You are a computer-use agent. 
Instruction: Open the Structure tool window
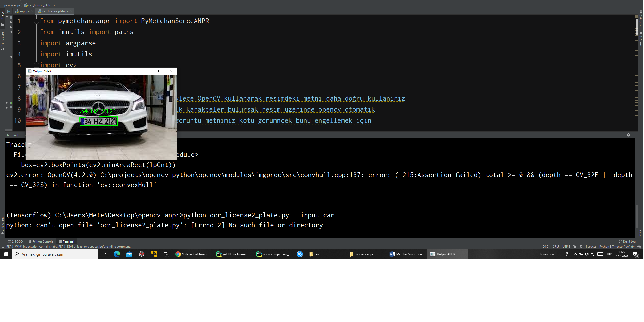pyautogui.click(x=3, y=41)
